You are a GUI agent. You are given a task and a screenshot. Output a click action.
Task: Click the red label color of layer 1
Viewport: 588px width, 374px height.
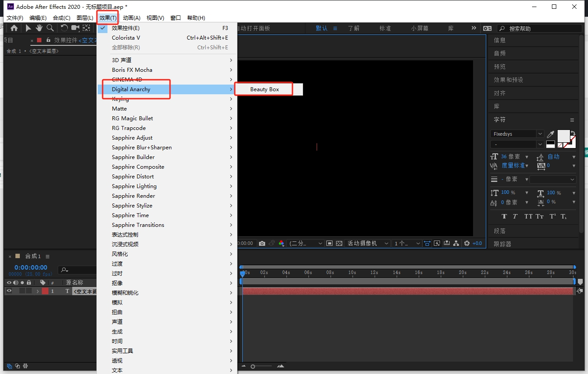click(x=45, y=291)
